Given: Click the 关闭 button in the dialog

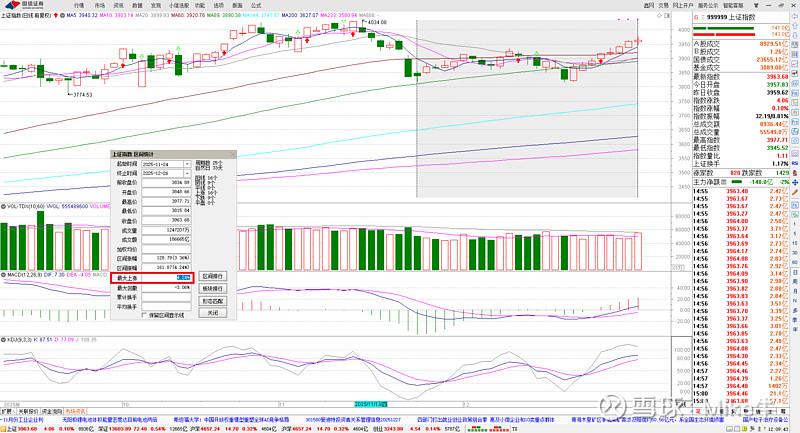Looking at the screenshot, I should [x=212, y=312].
